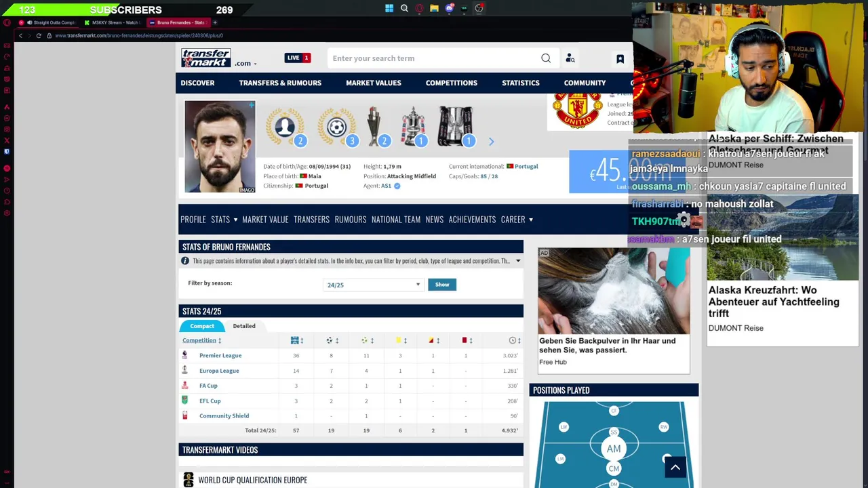Image resolution: width=868 pixels, height=488 pixels.
Task: Click Bruno Fernandes profile photo
Action: [x=220, y=146]
